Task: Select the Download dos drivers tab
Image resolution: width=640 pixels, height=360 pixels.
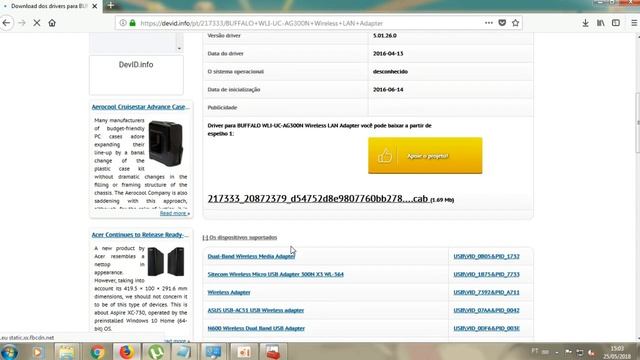Action: pos(49,6)
